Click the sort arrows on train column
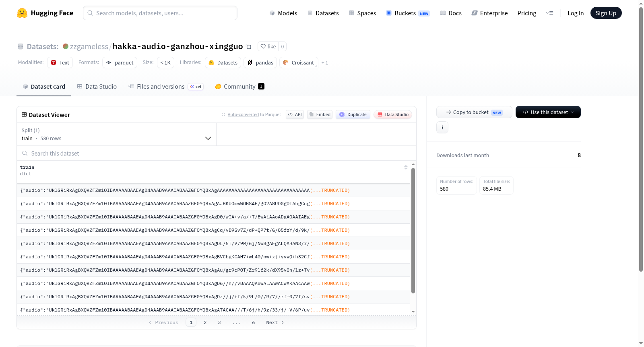644x347 pixels. click(406, 167)
